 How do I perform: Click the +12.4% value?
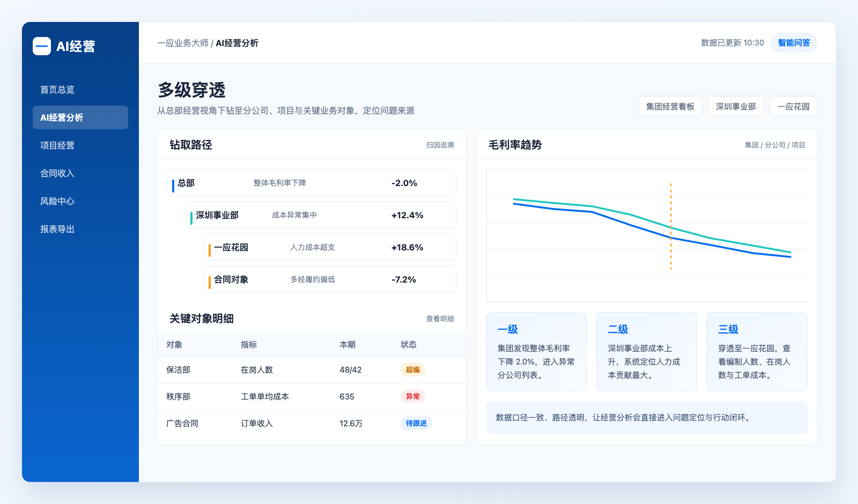[x=407, y=215]
